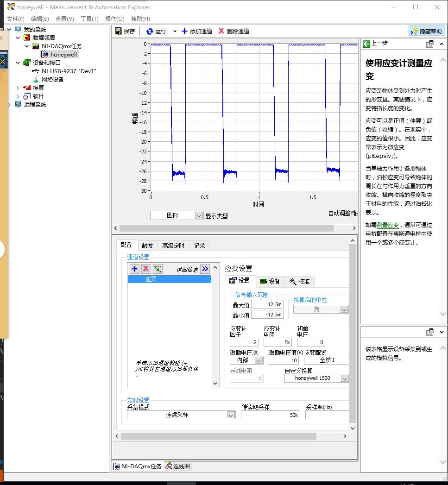The width and height of the screenshot is (448, 485).
Task: Open the dropdown arrow next to 运行
Action: (x=175, y=31)
